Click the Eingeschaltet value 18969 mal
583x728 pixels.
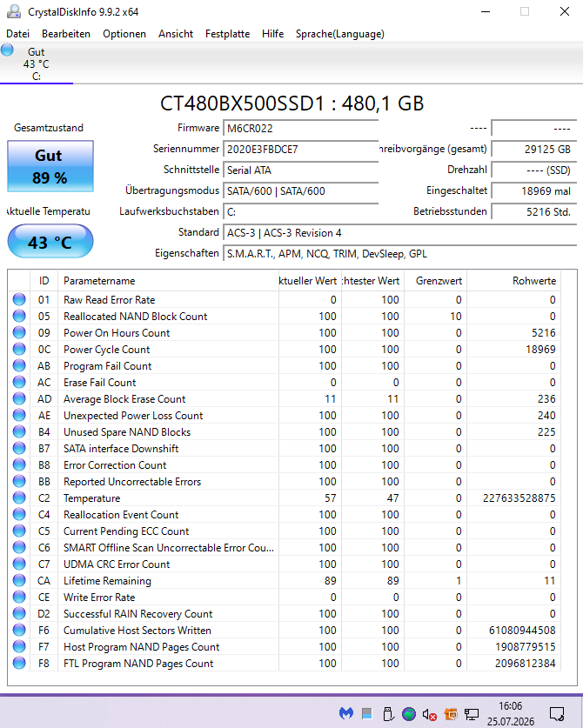tap(533, 190)
